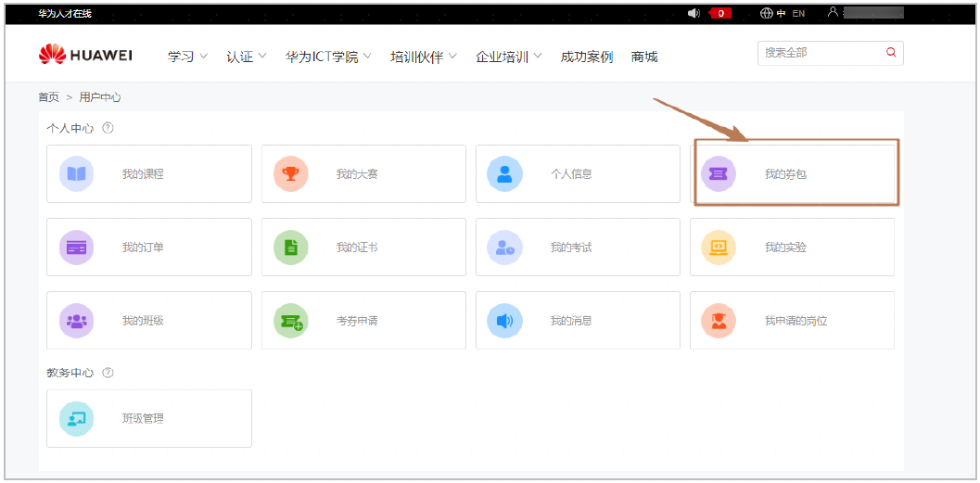
Task: Open the 成功案例 menu item
Action: tap(587, 57)
